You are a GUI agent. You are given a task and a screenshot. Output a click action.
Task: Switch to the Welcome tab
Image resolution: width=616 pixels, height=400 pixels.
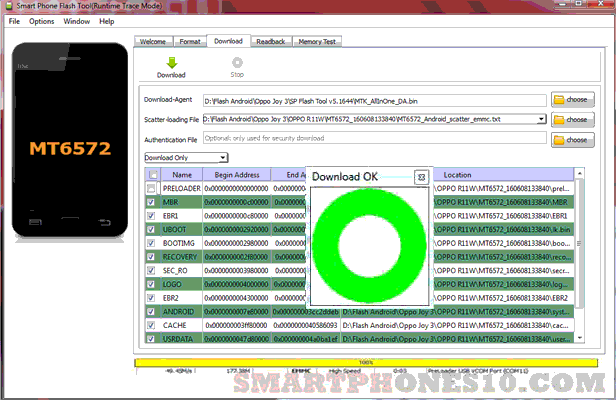click(153, 42)
